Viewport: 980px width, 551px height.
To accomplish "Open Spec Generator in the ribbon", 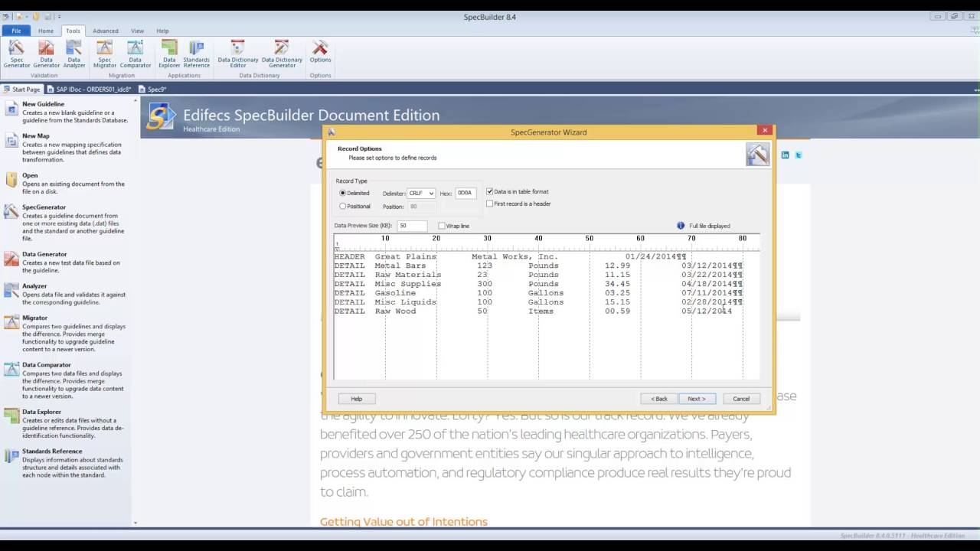I will point(16,54).
